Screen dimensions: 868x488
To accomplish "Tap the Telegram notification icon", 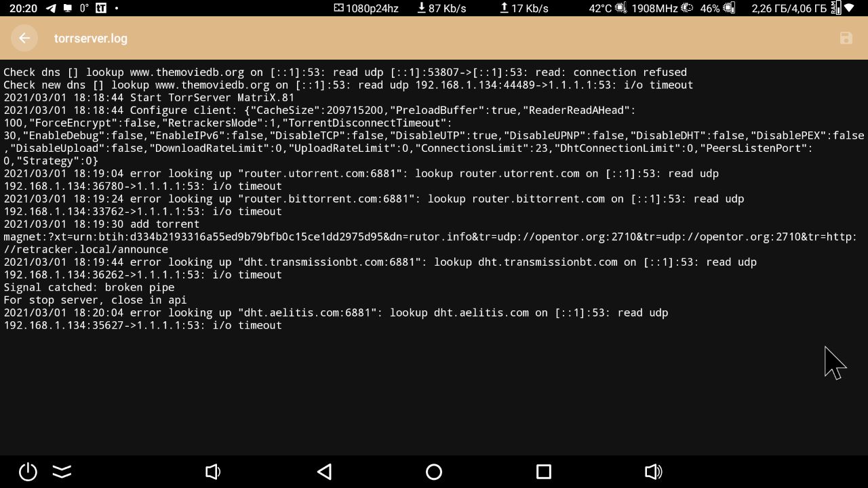I will pyautogui.click(x=51, y=8).
